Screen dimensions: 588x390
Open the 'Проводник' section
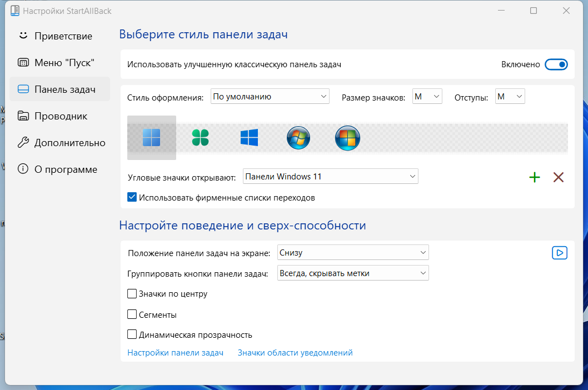click(x=59, y=116)
